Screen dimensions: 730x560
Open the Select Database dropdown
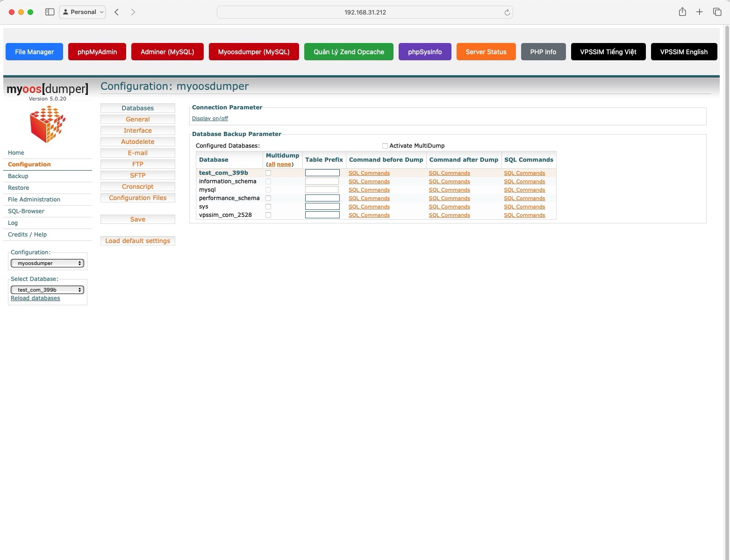(47, 290)
